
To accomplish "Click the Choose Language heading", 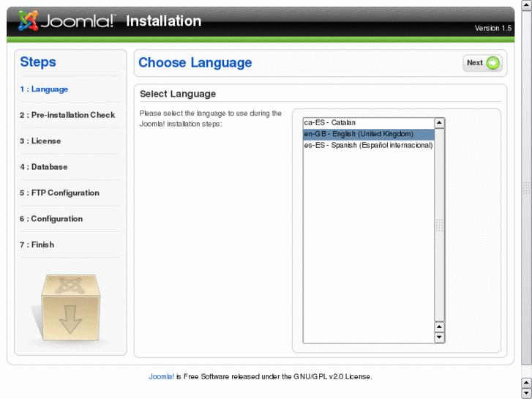I will pyautogui.click(x=195, y=63).
